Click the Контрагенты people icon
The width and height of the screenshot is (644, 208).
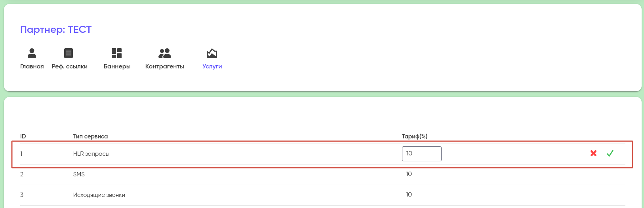point(164,53)
